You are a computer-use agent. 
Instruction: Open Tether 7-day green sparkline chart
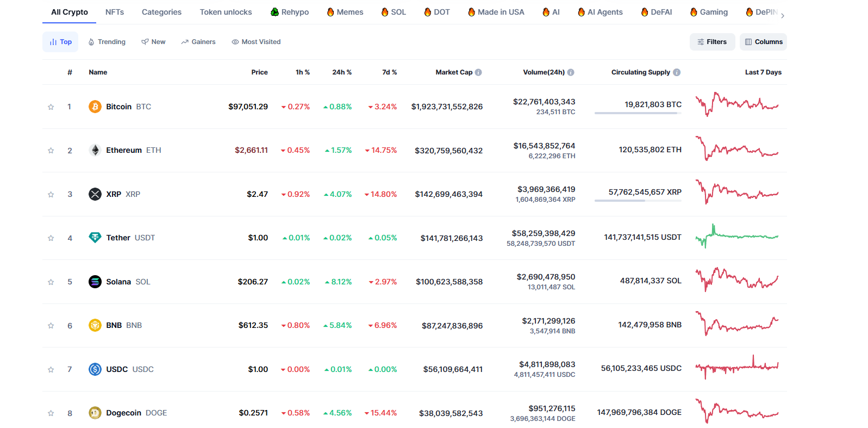[737, 236]
